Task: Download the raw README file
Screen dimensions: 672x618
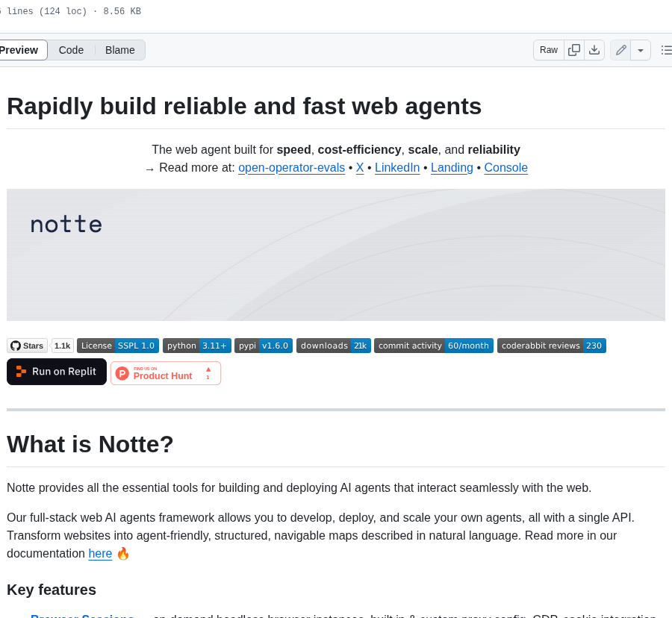Action: (x=594, y=49)
